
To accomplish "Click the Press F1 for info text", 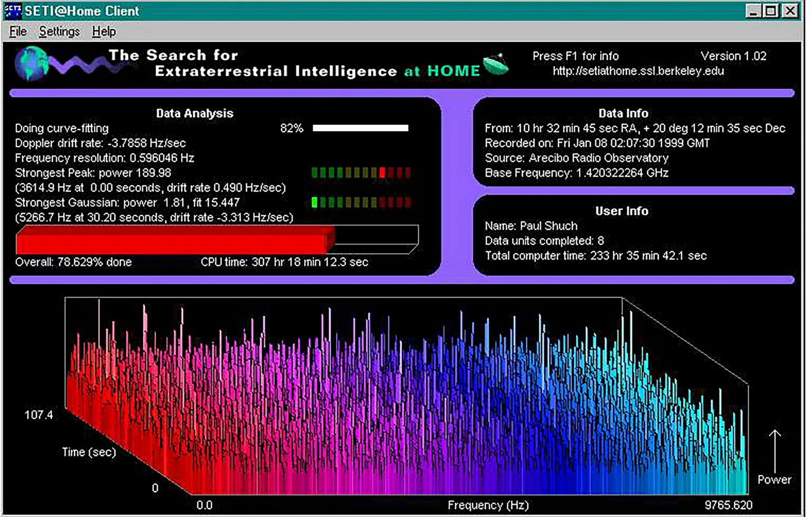I will (x=575, y=56).
